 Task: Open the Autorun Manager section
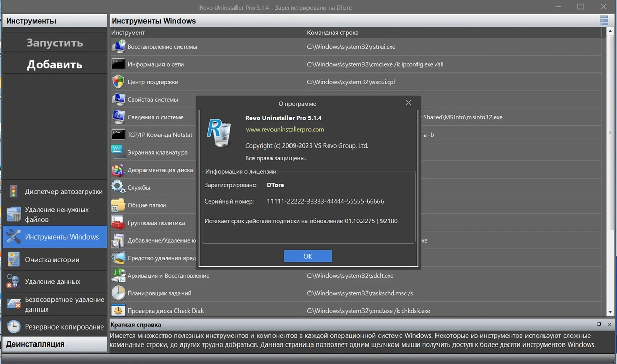tap(55, 192)
